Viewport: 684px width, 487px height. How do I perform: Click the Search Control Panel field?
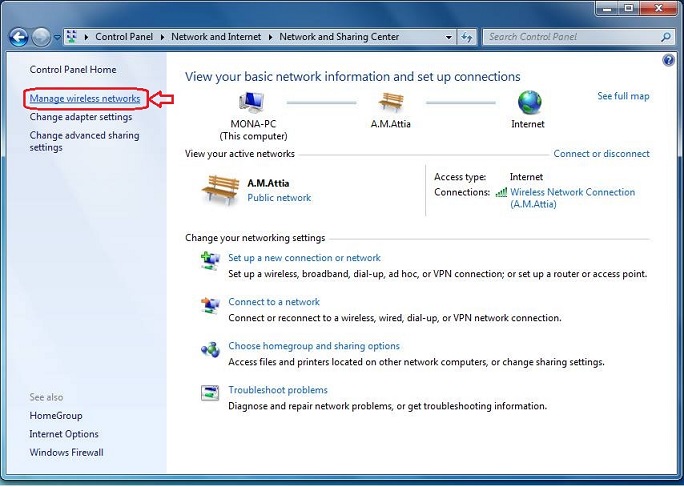[565, 37]
